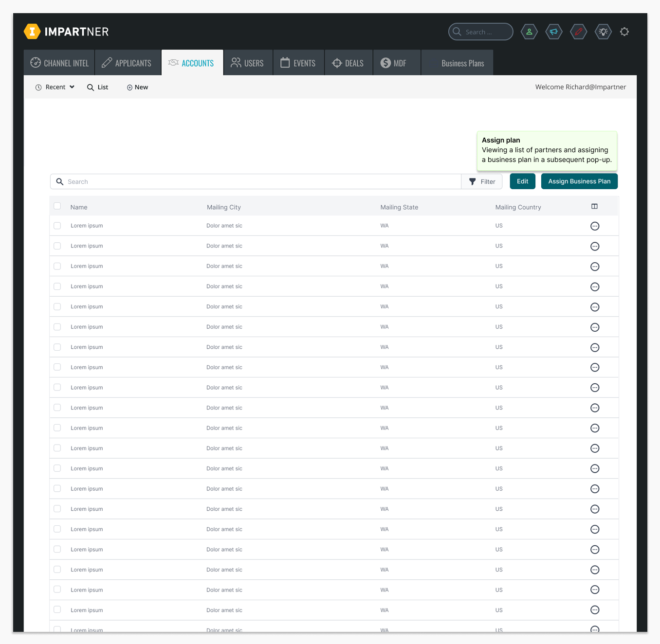
Task: Open the settings gear icon
Action: [x=624, y=32]
